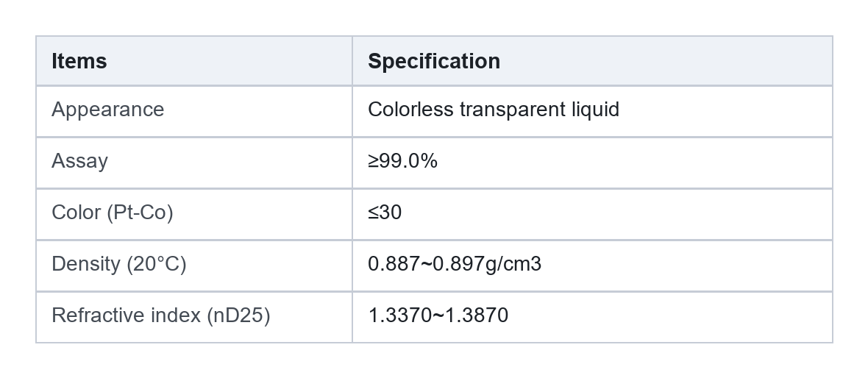Select the Assay row label
Viewport: 868px width, 378px height.
(79, 162)
